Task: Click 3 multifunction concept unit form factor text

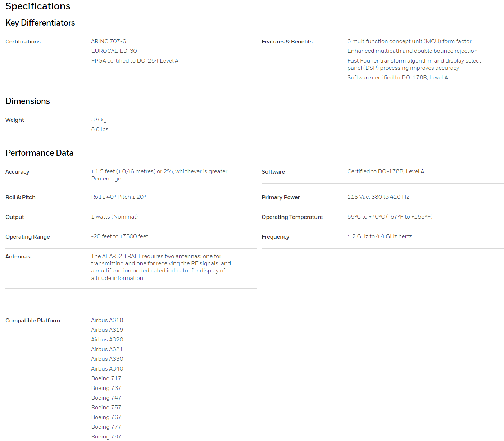Action: (409, 41)
